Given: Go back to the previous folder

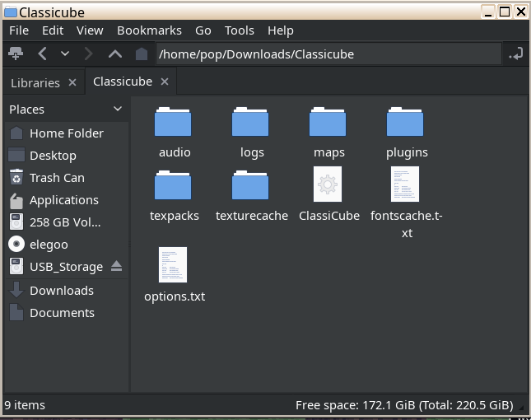Looking at the screenshot, I should point(42,54).
